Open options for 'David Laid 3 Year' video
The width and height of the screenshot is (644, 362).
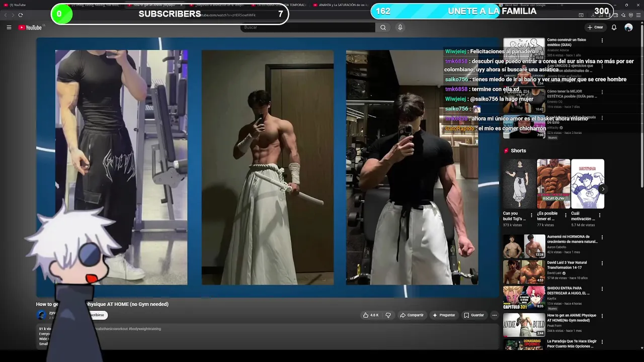tap(602, 263)
